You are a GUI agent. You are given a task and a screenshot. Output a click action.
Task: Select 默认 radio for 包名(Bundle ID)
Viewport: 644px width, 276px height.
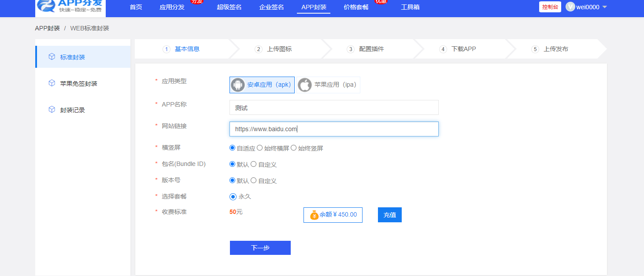coord(232,164)
